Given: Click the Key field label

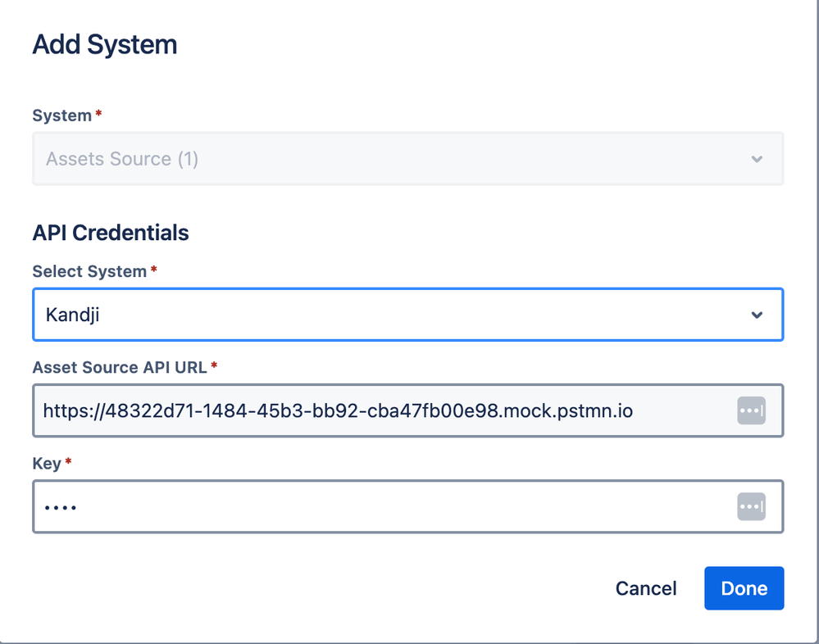Looking at the screenshot, I should pyautogui.click(x=47, y=464).
